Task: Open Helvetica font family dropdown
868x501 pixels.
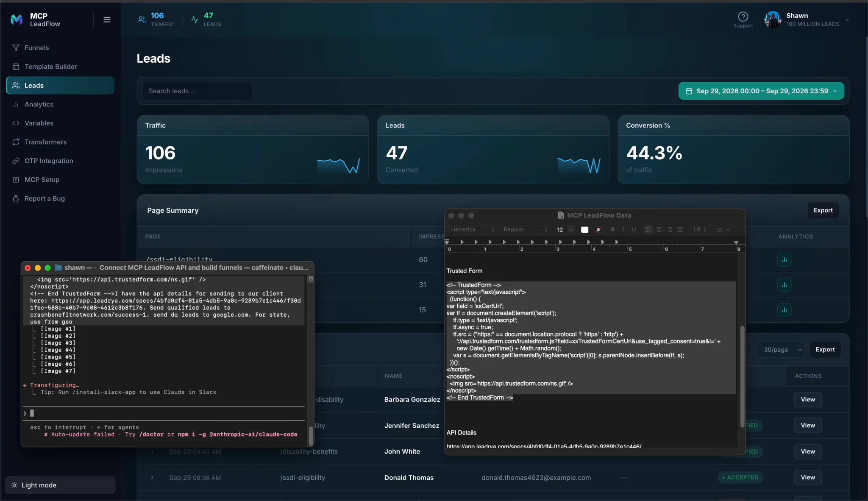Action: click(x=473, y=230)
